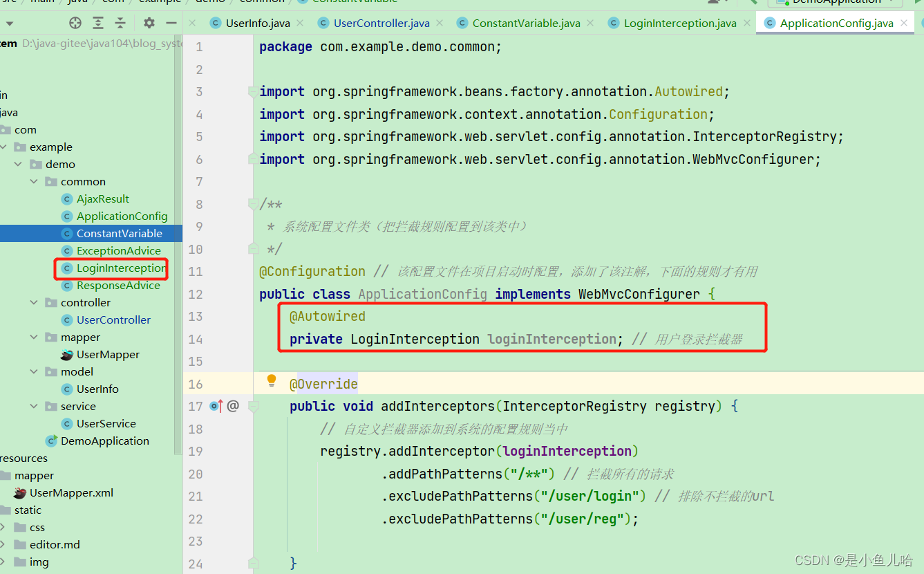The image size is (924, 574).
Task: Collapse the common package node
Action: pos(35,181)
